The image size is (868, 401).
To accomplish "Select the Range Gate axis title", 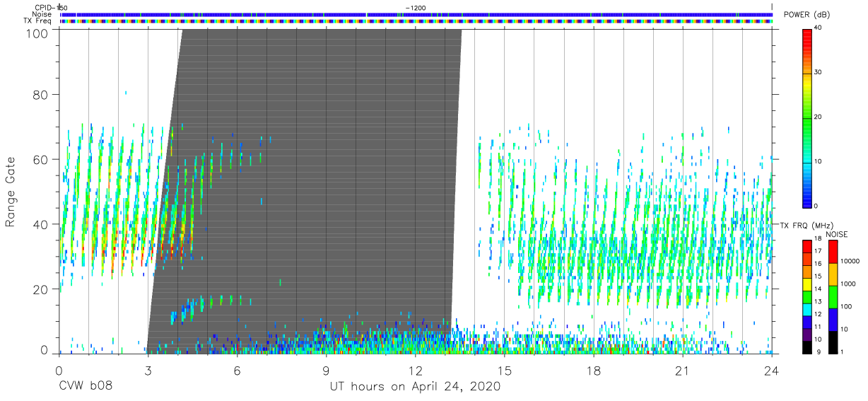I will [11, 192].
